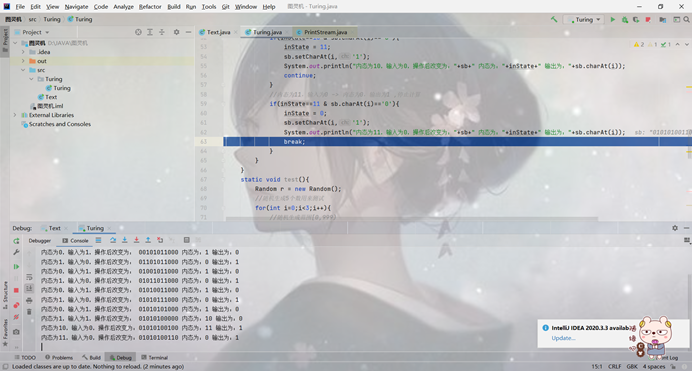The image size is (692, 371).
Task: Open Debug panel settings gear
Action: [675, 228]
